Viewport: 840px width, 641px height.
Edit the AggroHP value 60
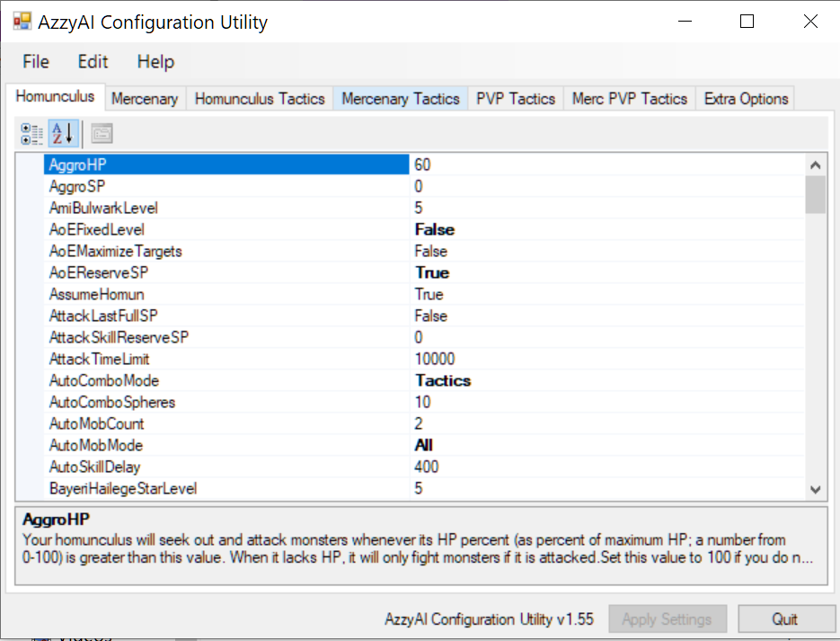(x=607, y=165)
